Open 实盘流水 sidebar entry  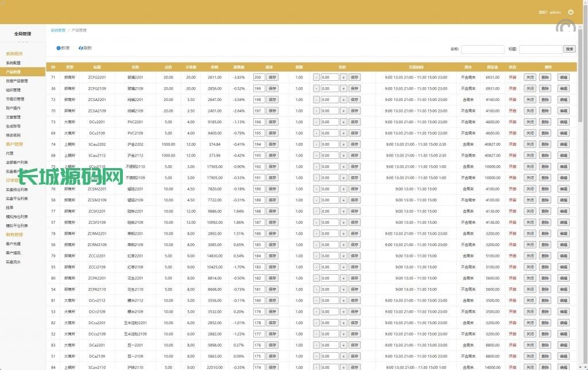[x=13, y=262]
